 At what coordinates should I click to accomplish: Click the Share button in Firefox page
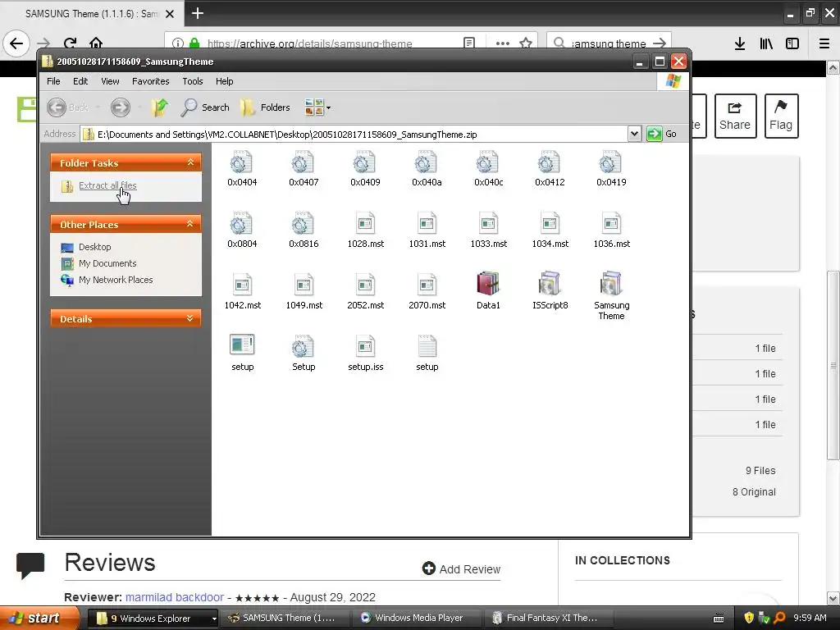[x=735, y=116]
